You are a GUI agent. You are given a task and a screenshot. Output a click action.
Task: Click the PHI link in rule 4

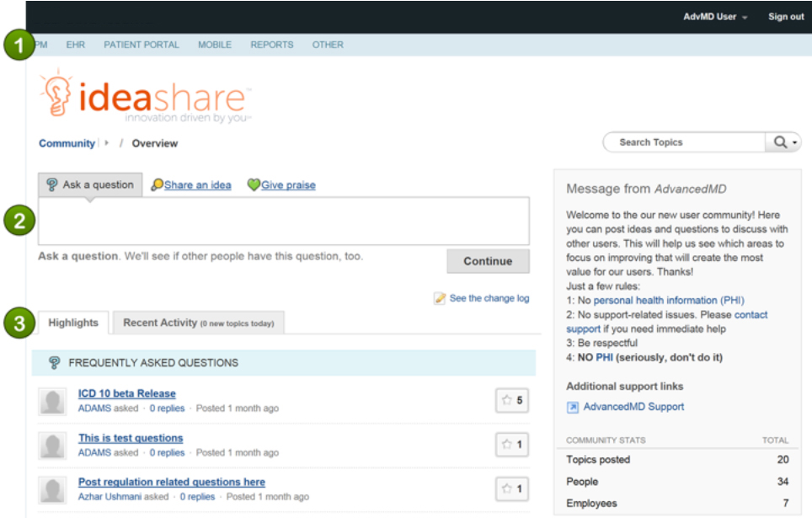point(604,357)
